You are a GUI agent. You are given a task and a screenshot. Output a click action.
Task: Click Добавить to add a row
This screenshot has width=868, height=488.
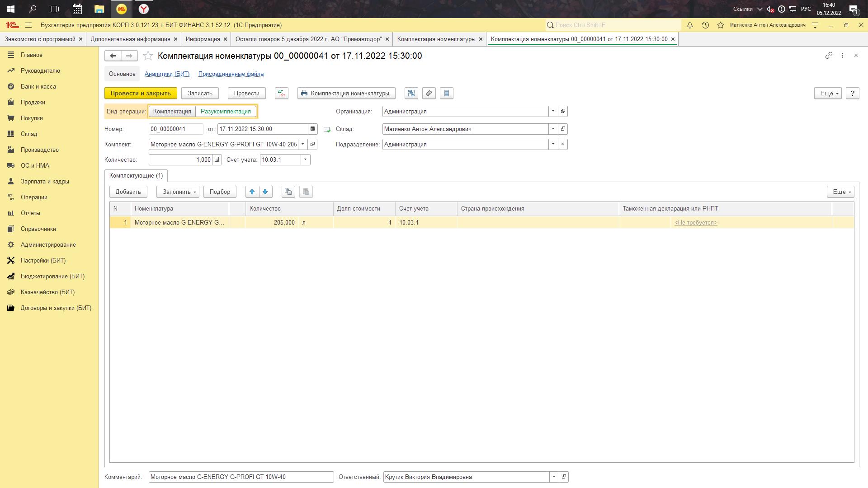pos(128,192)
